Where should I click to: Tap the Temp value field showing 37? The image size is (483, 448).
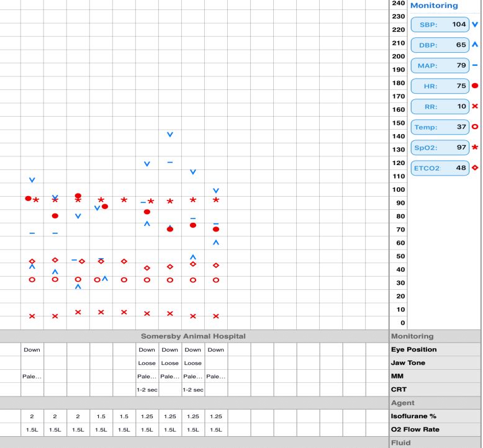[x=440, y=127]
